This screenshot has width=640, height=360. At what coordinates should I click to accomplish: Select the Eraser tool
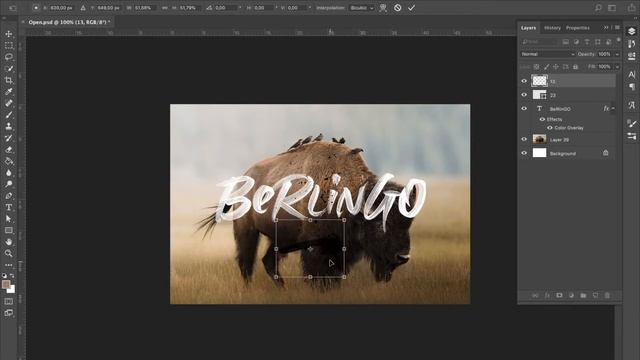click(x=9, y=150)
